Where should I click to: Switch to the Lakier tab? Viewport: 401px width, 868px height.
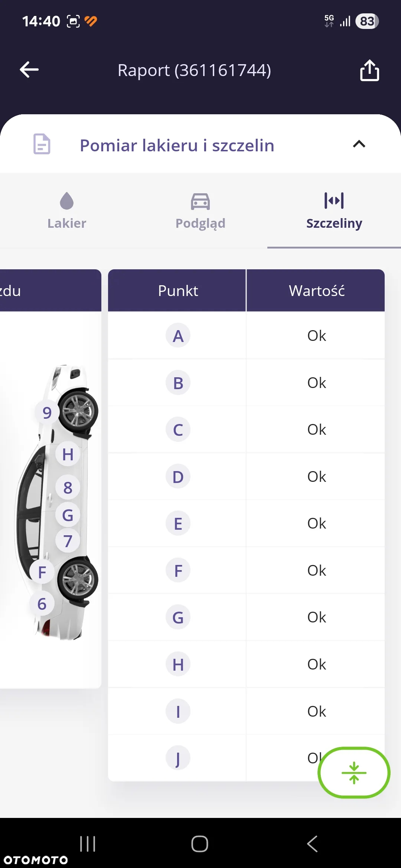67,211
